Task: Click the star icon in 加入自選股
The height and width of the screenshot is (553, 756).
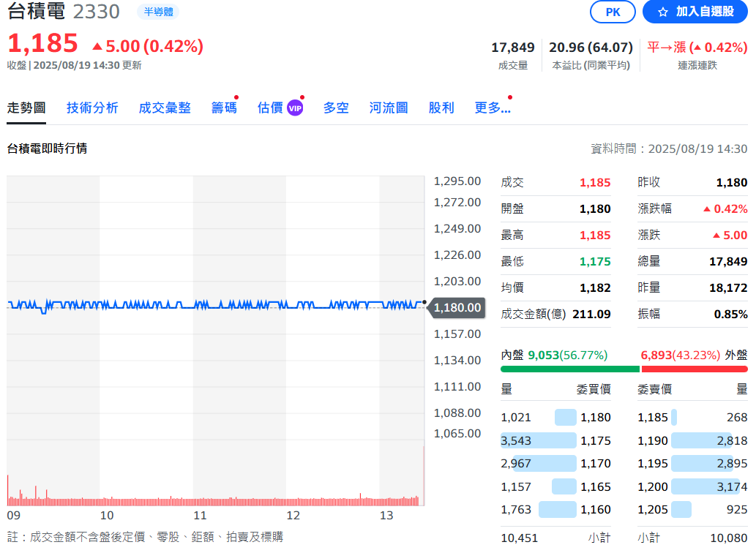Action: (x=663, y=12)
